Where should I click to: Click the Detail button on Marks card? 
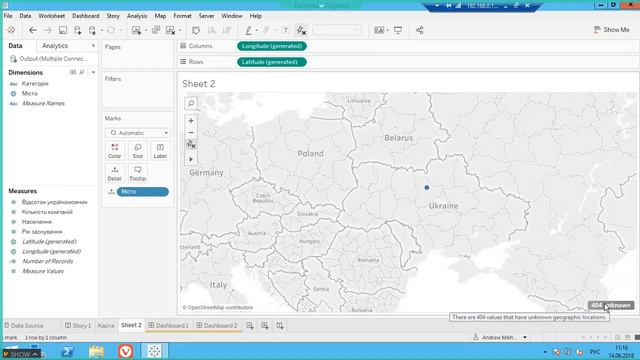coord(115,173)
